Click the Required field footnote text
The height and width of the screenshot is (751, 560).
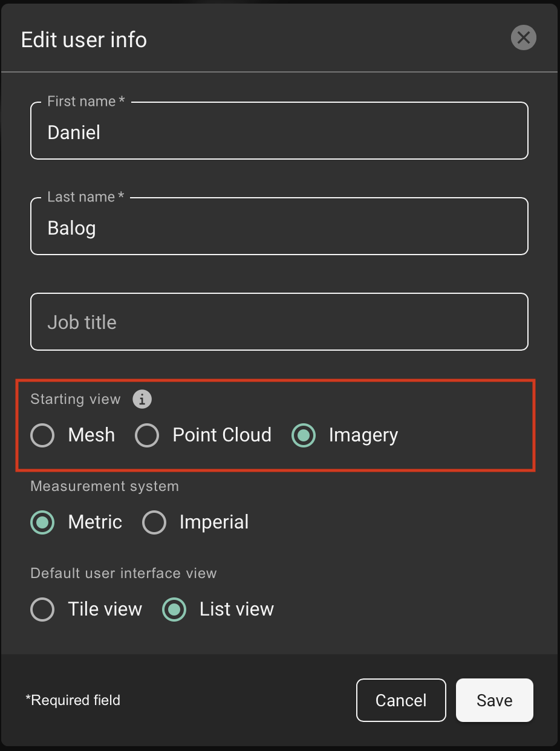pyautogui.click(x=73, y=700)
